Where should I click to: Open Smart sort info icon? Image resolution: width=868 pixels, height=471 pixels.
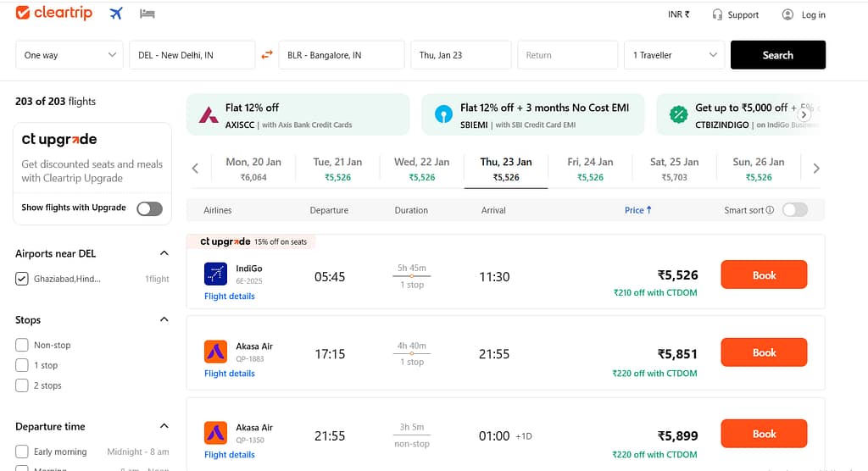770,210
